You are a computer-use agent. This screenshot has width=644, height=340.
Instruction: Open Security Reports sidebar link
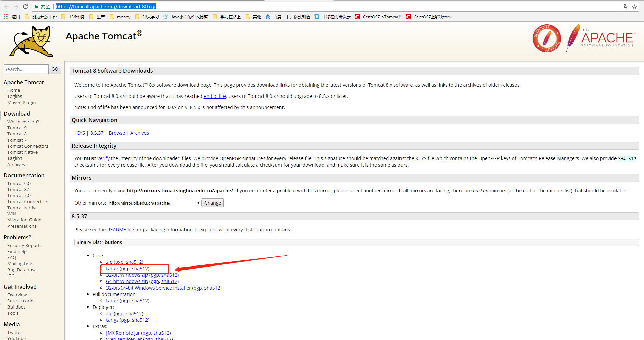tap(24, 245)
